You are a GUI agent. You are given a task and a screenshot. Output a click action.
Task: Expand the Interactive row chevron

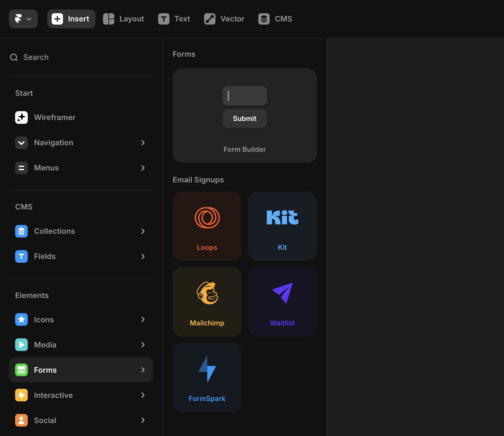[x=143, y=395]
